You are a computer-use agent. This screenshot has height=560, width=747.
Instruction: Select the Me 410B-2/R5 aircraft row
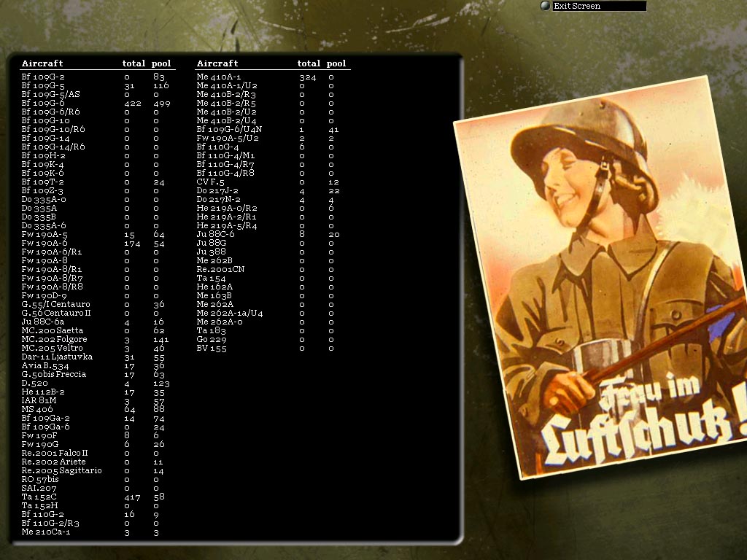(272, 103)
